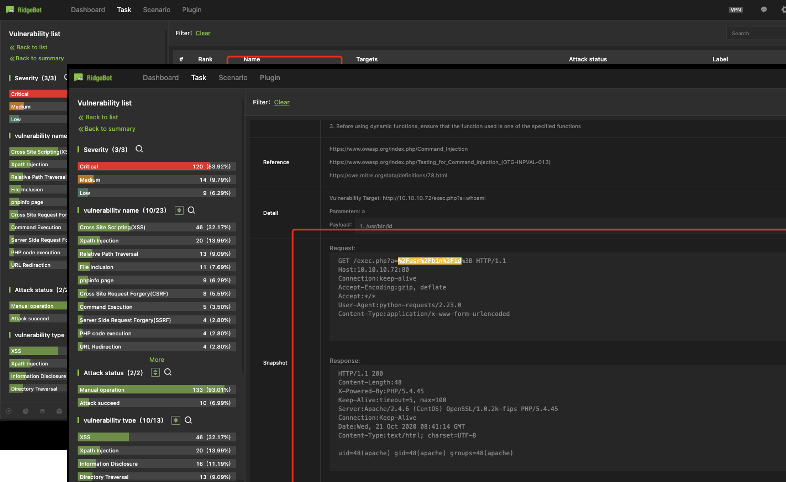Click the search icon beside Severity (3/3) in front window
The width and height of the screenshot is (786, 482).
140,149
